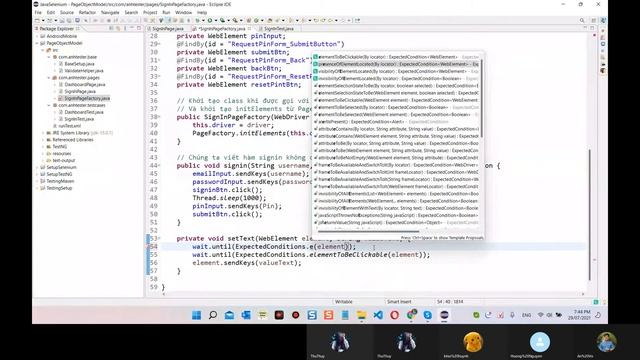
Task: Click the Eclipse icon in taskbar
Action: [x=444, y=315]
